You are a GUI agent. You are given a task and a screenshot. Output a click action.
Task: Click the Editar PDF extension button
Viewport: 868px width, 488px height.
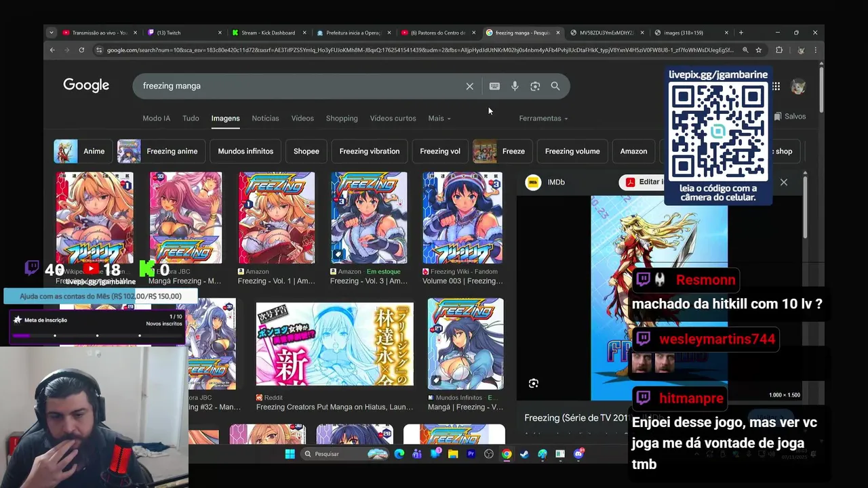tap(642, 182)
